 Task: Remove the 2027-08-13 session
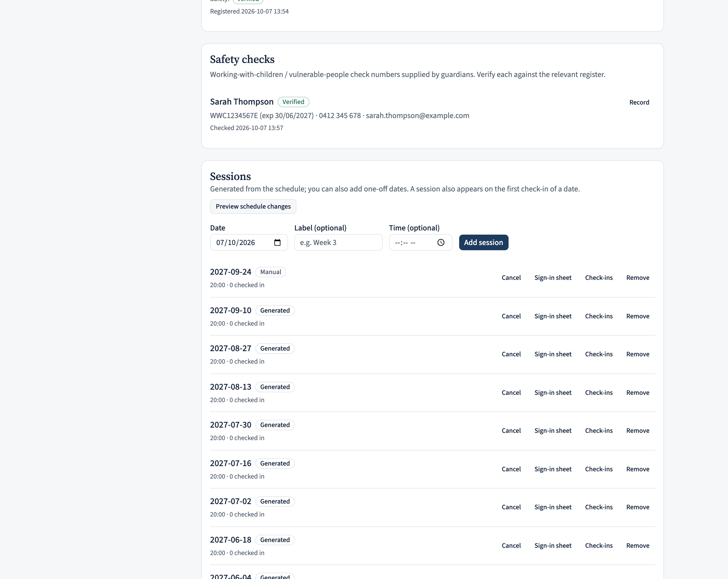tap(638, 393)
